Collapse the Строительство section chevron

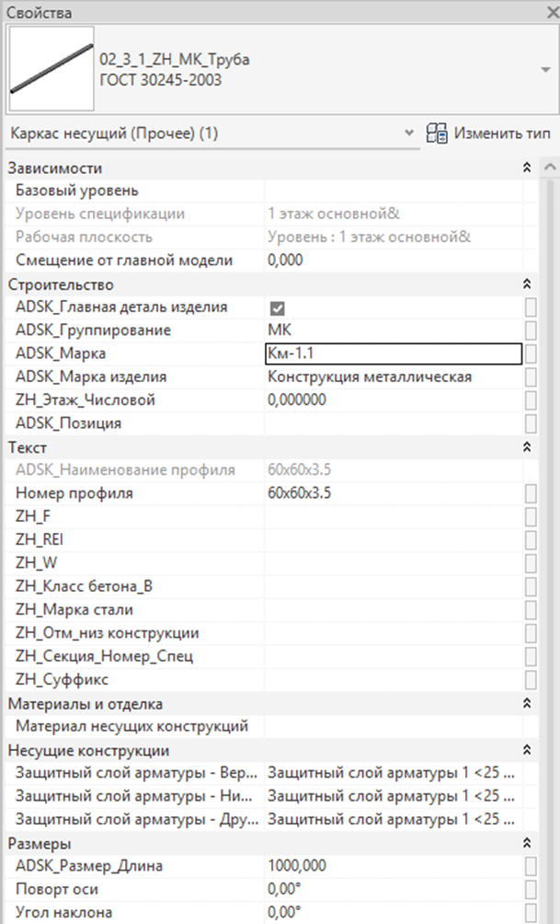point(527,284)
